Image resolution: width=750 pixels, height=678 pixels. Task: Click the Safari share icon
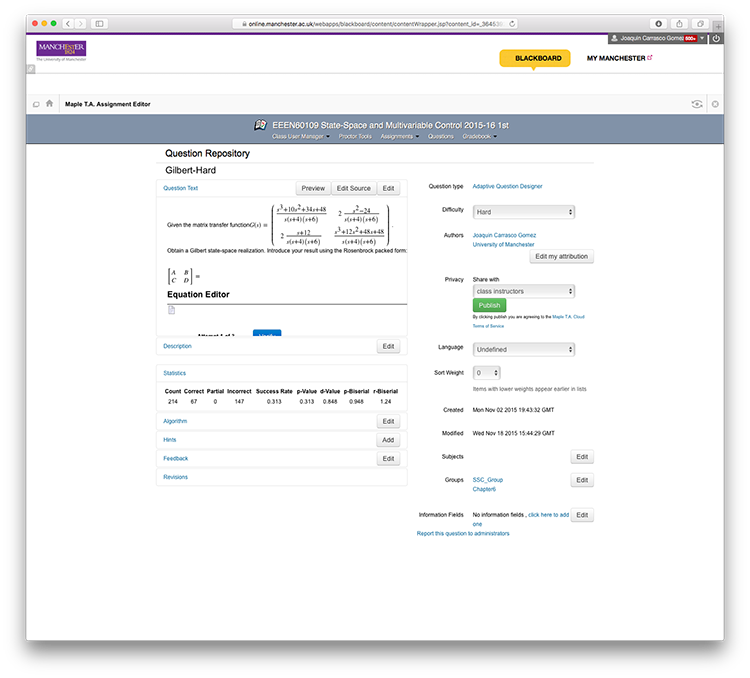(x=680, y=23)
